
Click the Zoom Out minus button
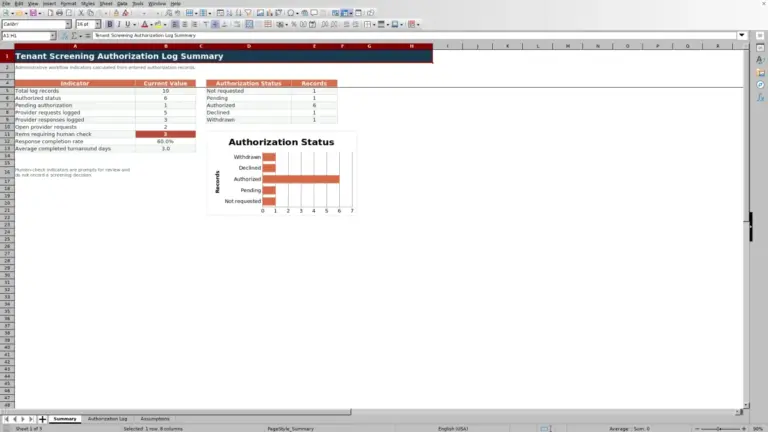click(697, 429)
